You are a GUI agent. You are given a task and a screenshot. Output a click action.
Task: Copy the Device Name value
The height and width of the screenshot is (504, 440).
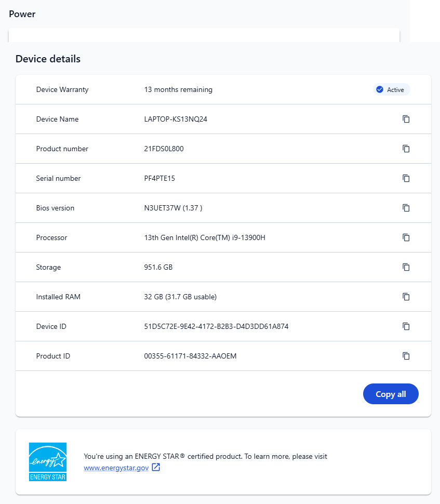point(406,119)
